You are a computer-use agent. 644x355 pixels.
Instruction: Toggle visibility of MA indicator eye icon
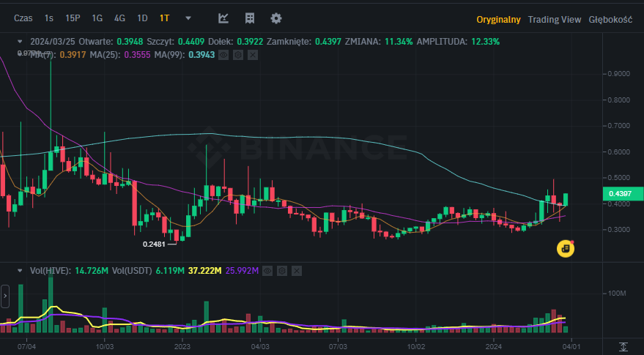point(223,55)
